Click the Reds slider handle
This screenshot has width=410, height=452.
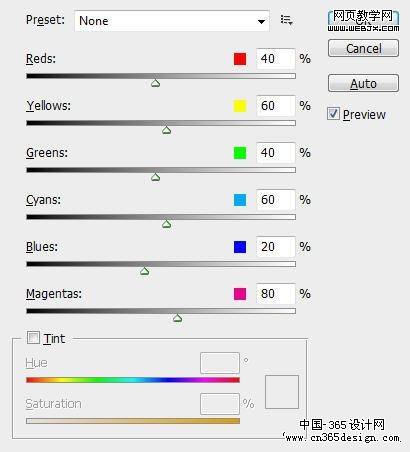pos(156,83)
